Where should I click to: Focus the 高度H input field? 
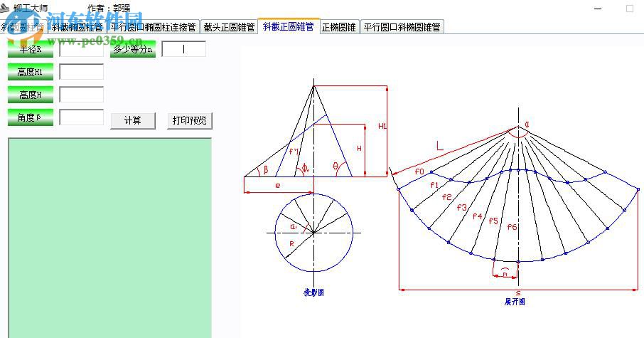tap(81, 94)
